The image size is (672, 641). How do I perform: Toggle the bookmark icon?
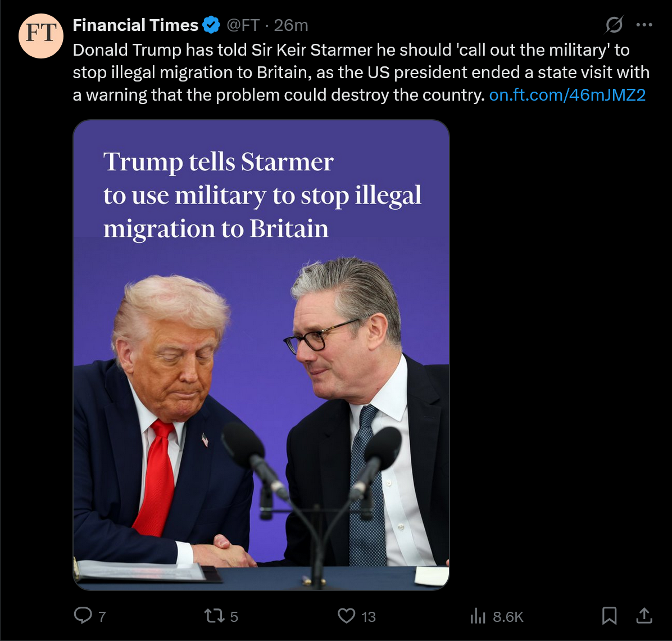609,616
